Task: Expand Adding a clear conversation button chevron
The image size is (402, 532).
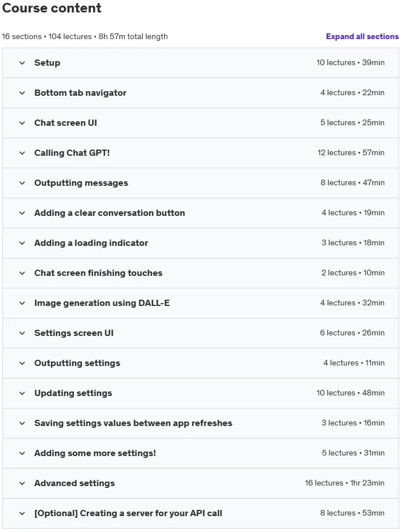Action: (22, 213)
